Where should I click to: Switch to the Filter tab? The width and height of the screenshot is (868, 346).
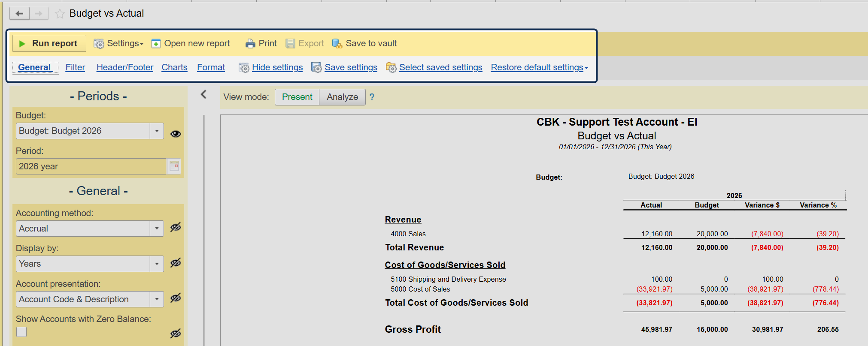click(75, 68)
